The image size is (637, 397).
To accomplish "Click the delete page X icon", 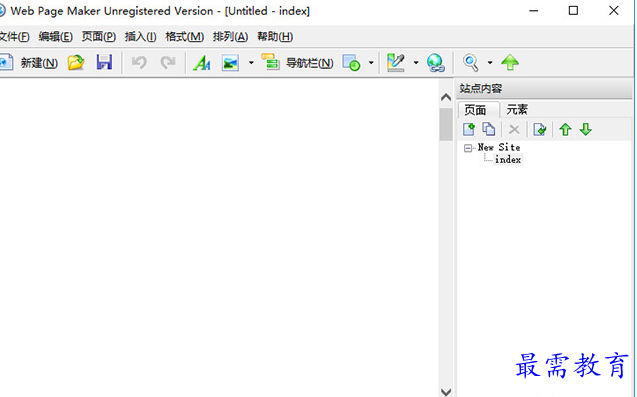I will click(514, 130).
